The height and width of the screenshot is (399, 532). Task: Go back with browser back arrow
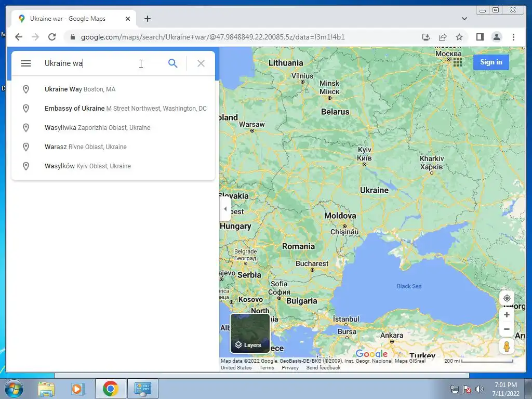(x=19, y=37)
